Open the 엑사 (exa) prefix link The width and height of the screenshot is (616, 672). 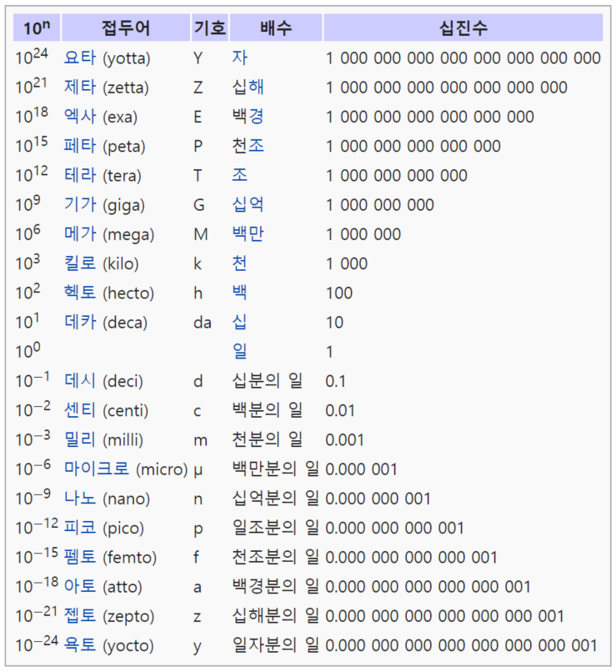point(80,116)
